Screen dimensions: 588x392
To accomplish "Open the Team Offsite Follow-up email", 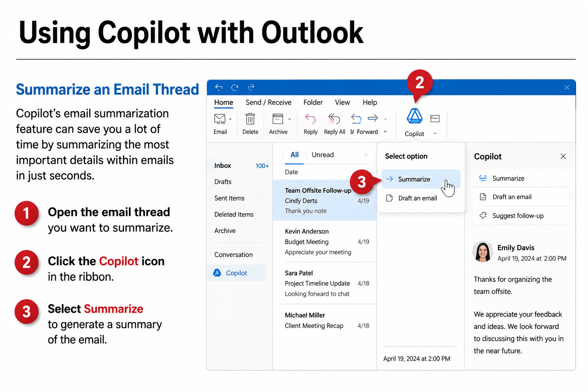I will [x=325, y=200].
